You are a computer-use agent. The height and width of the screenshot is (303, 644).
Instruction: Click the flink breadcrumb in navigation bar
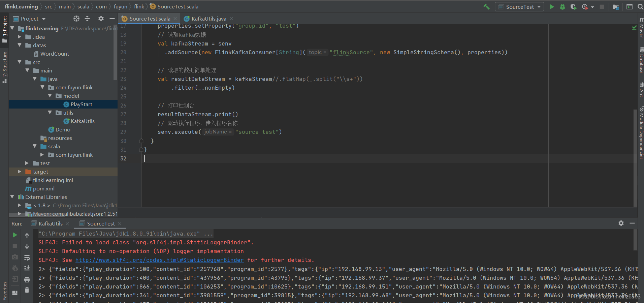[139, 6]
